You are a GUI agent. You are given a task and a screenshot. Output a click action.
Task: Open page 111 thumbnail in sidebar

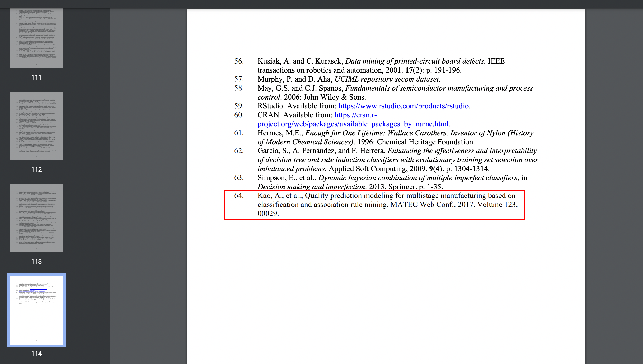click(x=37, y=38)
